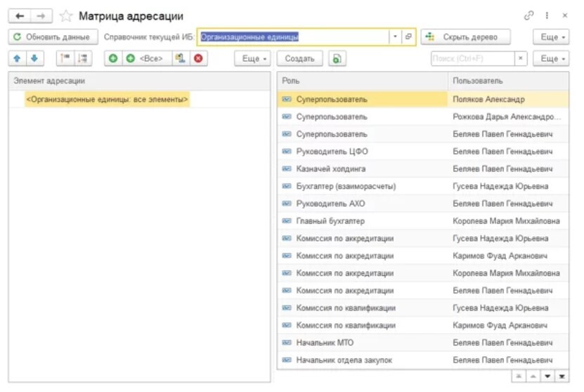Image resolution: width=584 pixels, height=392 pixels.
Task: Select the Казначей холдинга role row
Action: pos(423,169)
